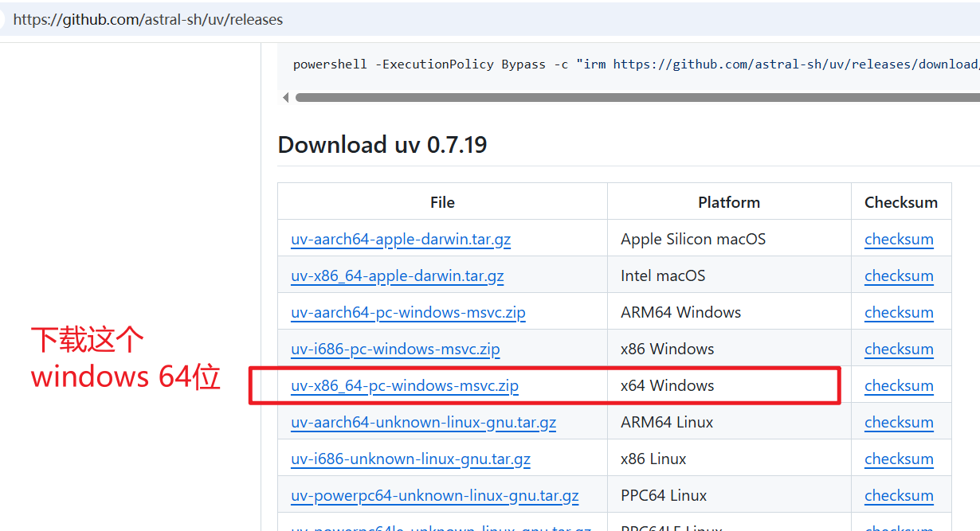This screenshot has width=980, height=531.
Task: Click the code block's left scroll arrow
Action: [x=285, y=98]
